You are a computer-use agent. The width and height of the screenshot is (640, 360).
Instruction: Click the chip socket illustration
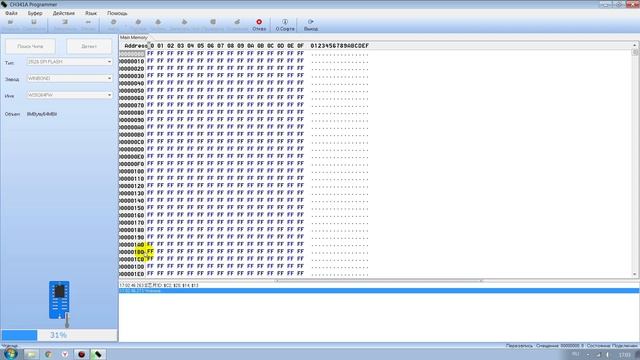(59, 300)
